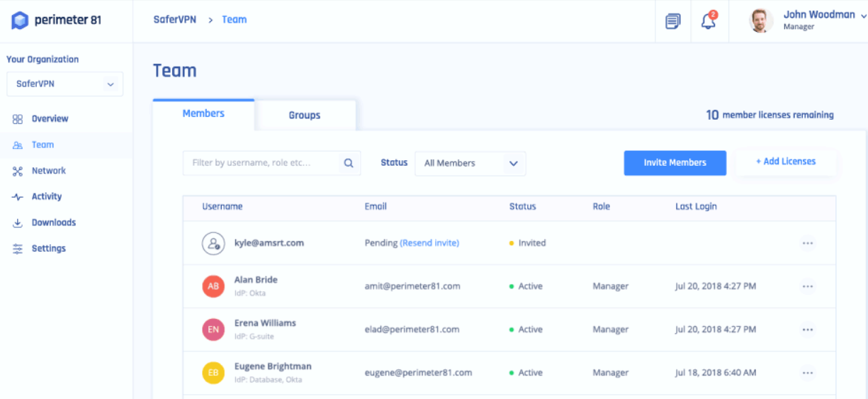Click the kyle@amsrt.com username
Viewport: 868px width, 399px height.
269,243
